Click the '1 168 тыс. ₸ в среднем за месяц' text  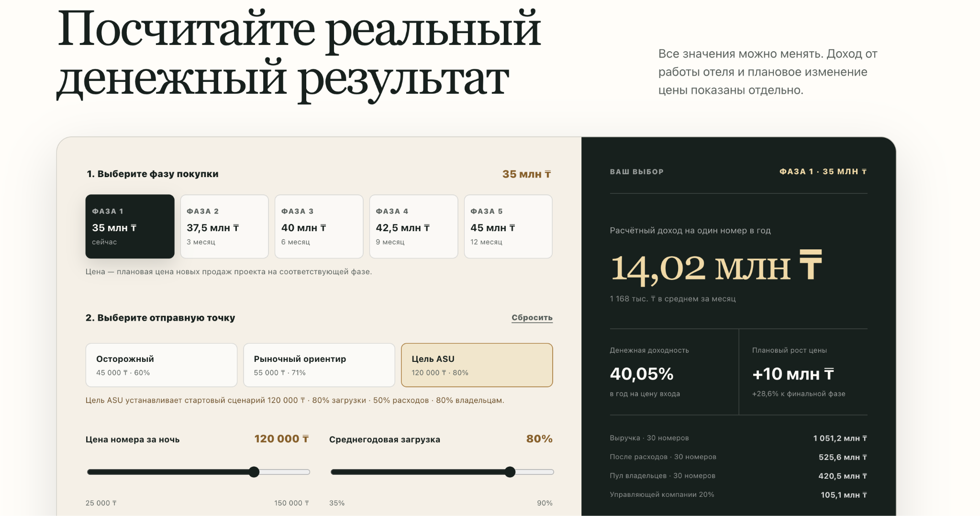click(673, 299)
